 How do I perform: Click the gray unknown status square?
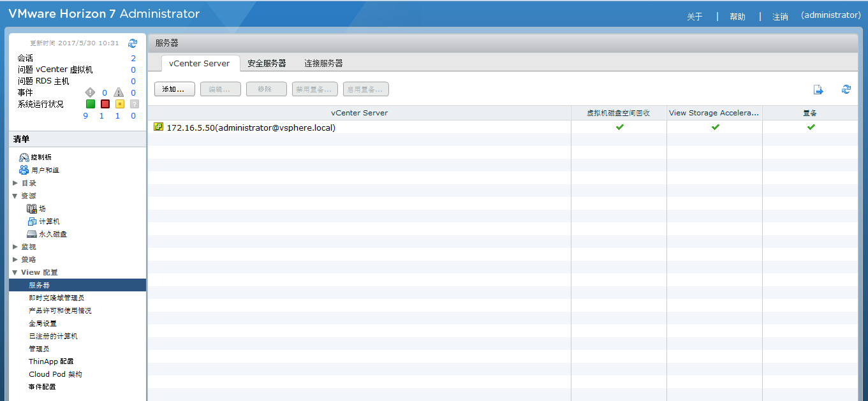(134, 104)
